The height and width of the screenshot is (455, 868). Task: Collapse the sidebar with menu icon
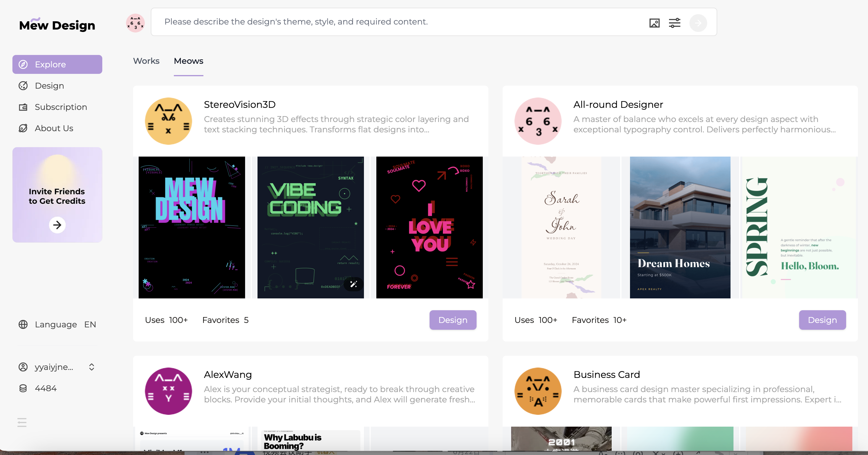(x=22, y=422)
